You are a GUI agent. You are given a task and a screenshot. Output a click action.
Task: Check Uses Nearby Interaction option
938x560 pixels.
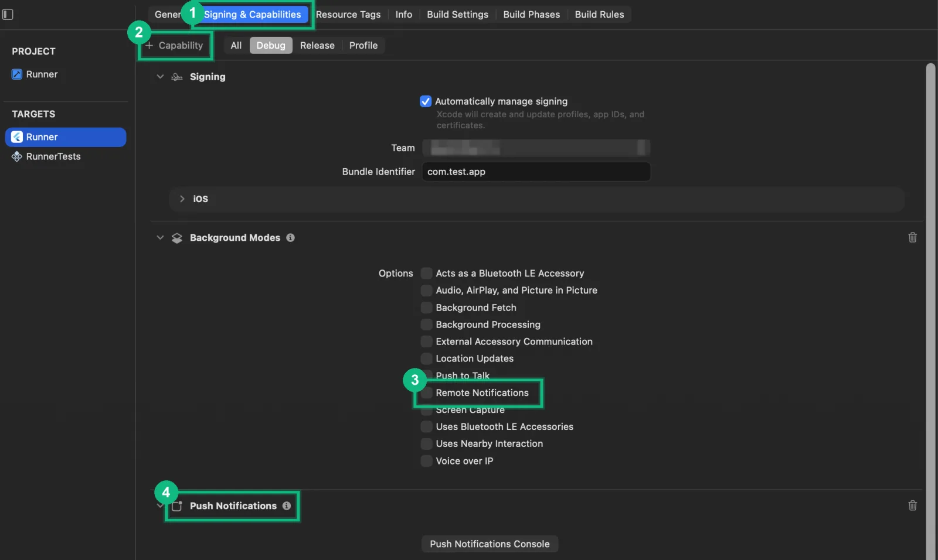point(427,444)
